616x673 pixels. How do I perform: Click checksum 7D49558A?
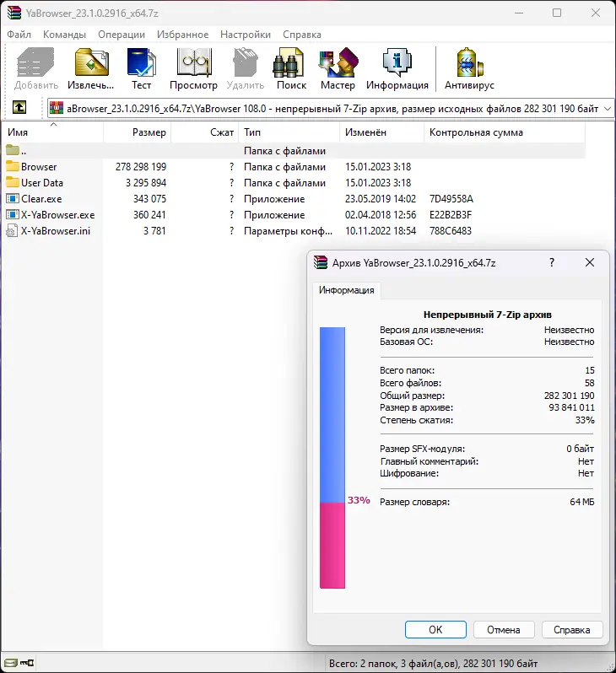(451, 199)
